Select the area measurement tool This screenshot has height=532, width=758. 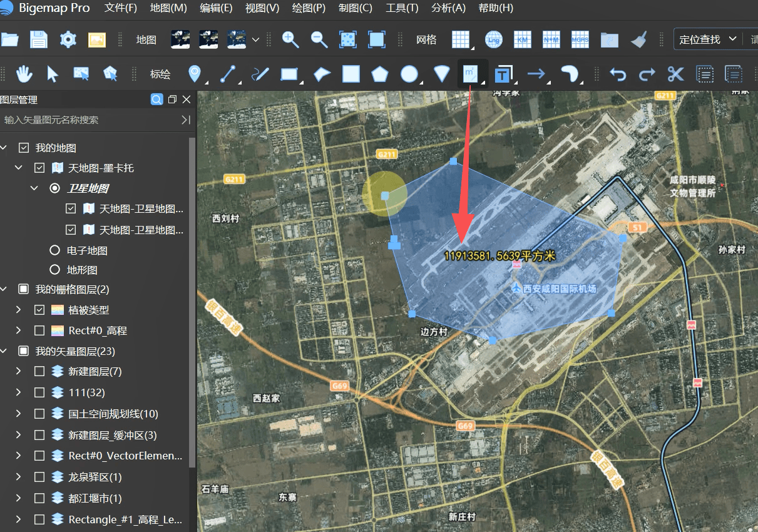469,74
